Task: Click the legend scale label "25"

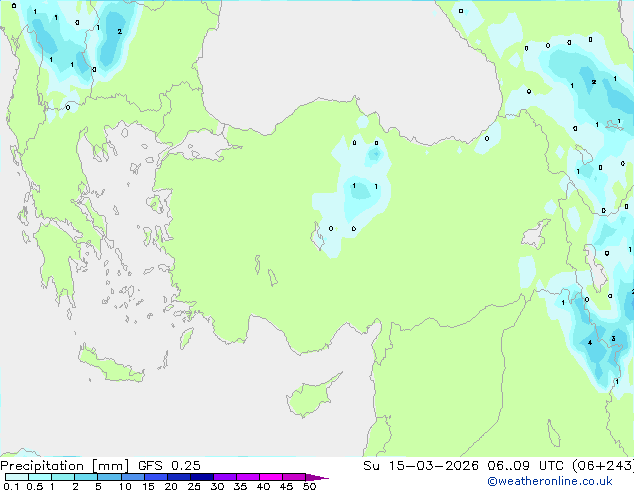Action: tap(194, 486)
